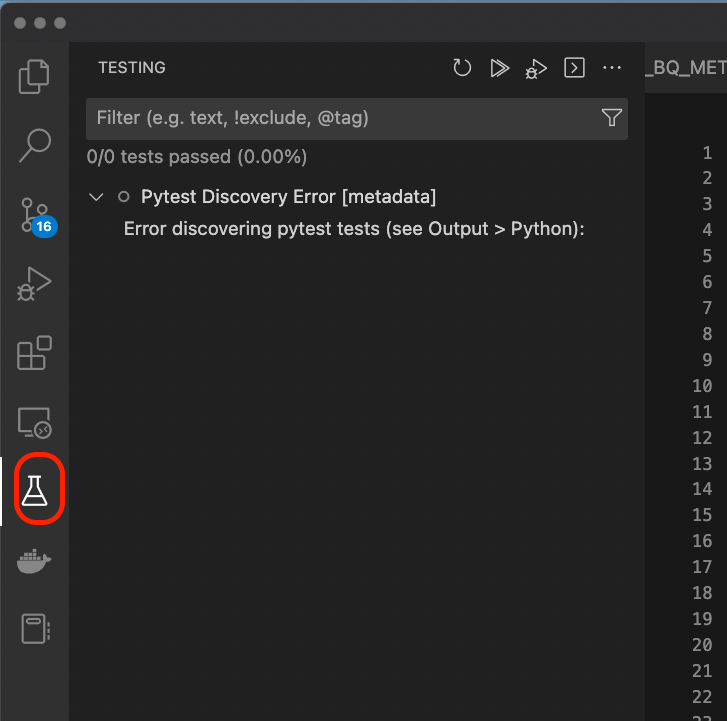Click the test filter text field

[x=357, y=119]
